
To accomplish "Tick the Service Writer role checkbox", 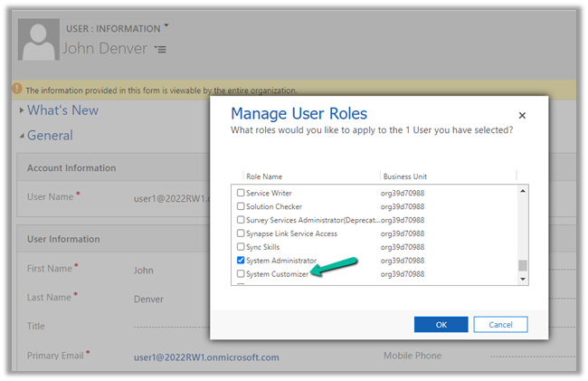I will click(x=241, y=194).
